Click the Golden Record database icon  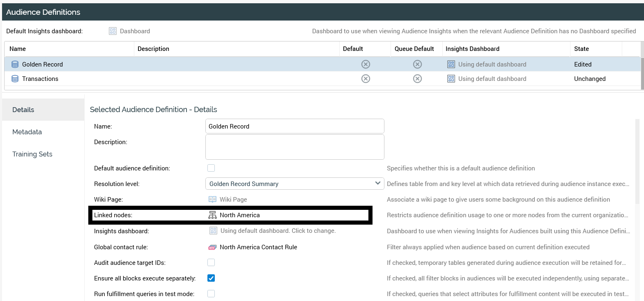pyautogui.click(x=15, y=64)
